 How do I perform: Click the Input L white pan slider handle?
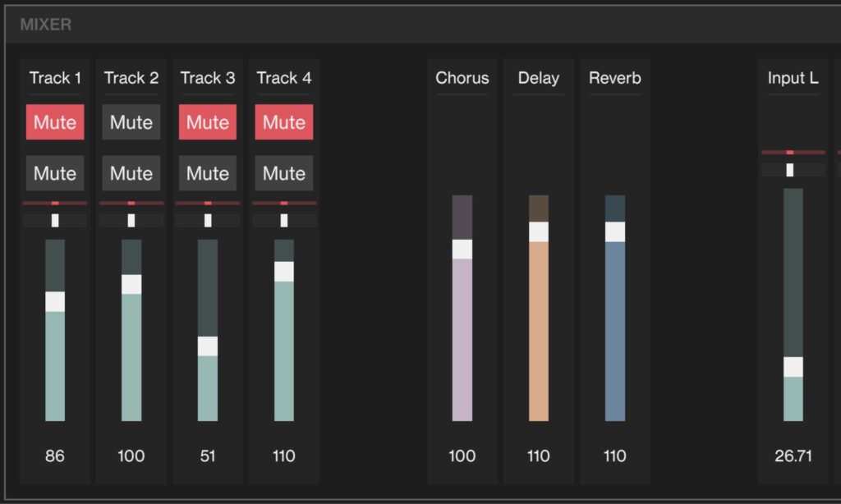point(789,170)
